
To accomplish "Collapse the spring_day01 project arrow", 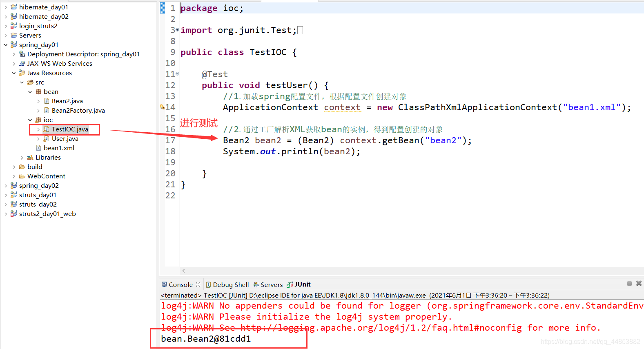I will click(5, 45).
